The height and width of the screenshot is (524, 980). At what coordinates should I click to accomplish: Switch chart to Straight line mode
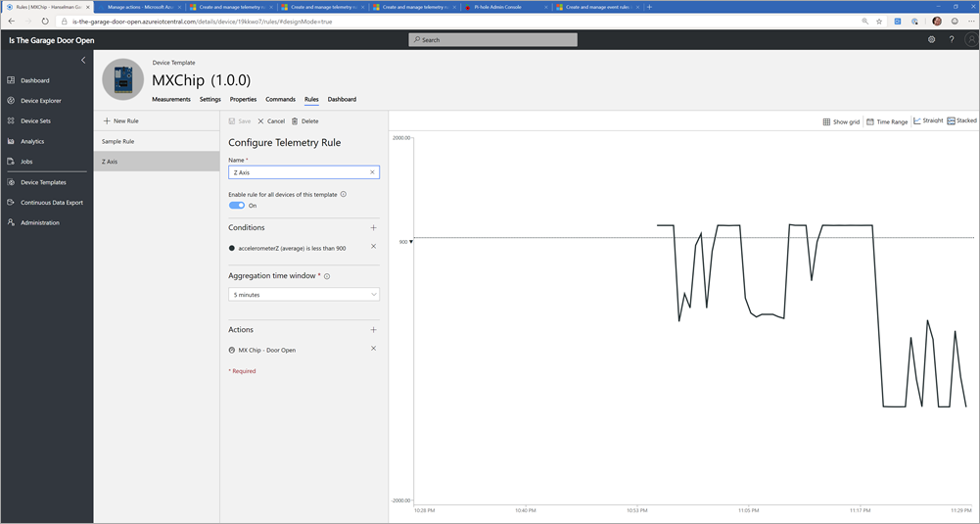click(x=928, y=121)
